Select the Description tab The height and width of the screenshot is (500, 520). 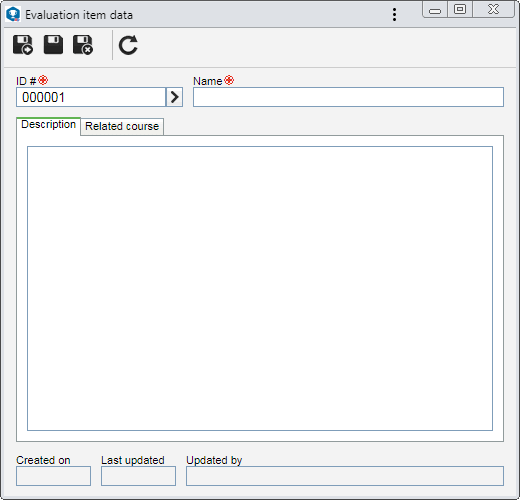[48, 125]
